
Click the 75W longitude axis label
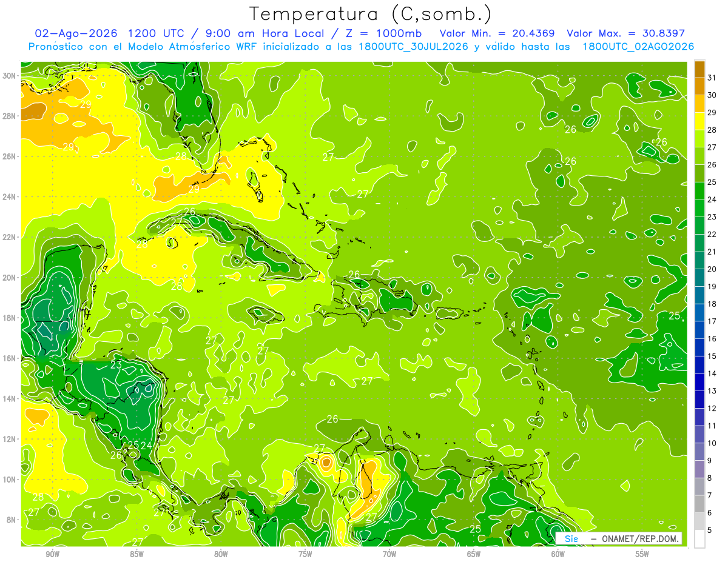point(305,554)
